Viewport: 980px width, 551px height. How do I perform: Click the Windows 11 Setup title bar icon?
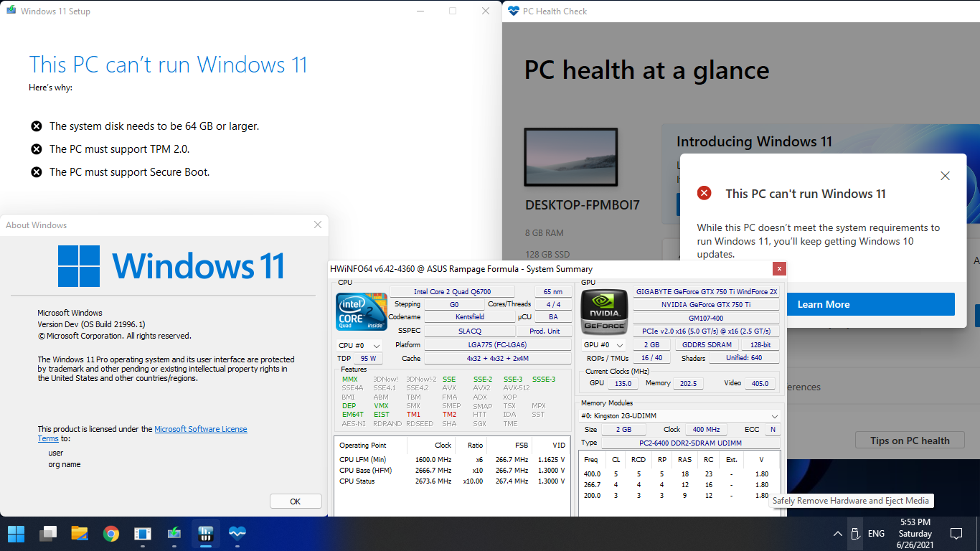pos(11,11)
